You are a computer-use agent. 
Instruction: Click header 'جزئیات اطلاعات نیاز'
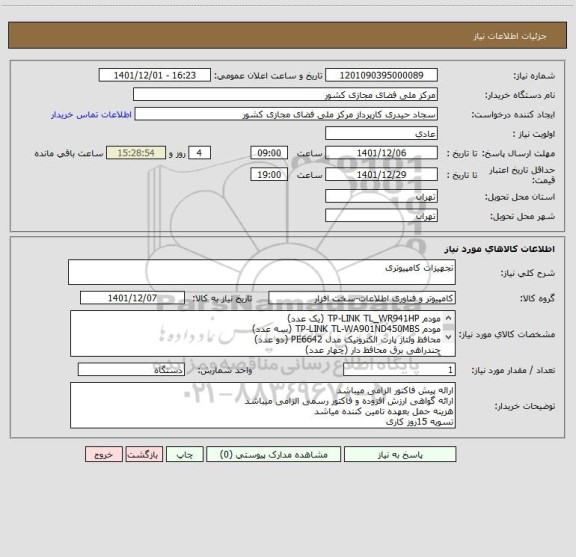[x=510, y=36]
